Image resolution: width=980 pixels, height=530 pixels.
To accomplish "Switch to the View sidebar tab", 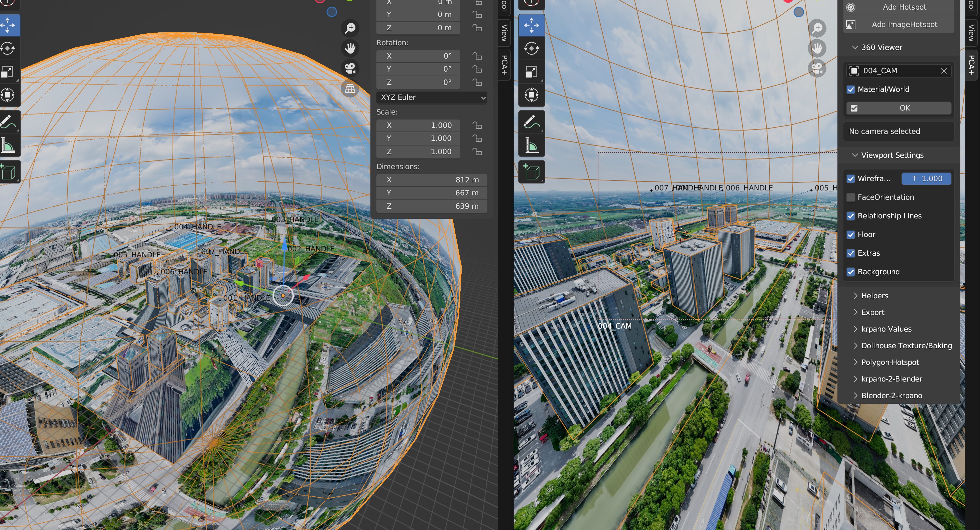I will [x=504, y=33].
